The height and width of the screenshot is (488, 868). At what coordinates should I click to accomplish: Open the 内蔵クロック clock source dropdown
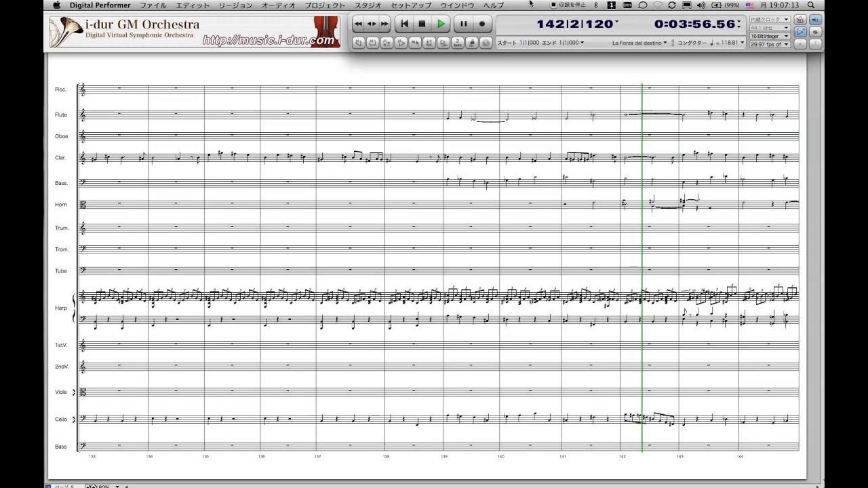[770, 20]
